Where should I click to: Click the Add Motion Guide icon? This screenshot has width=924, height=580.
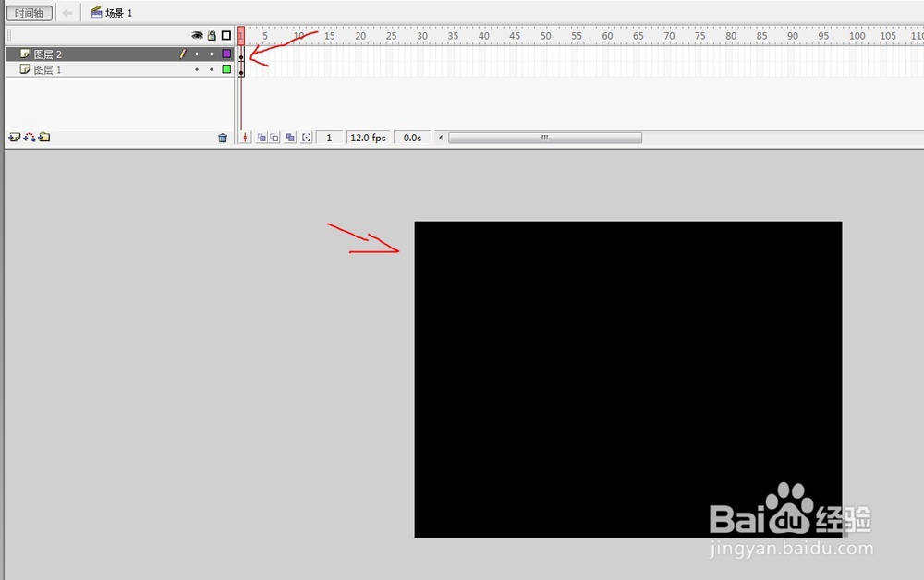(x=30, y=138)
